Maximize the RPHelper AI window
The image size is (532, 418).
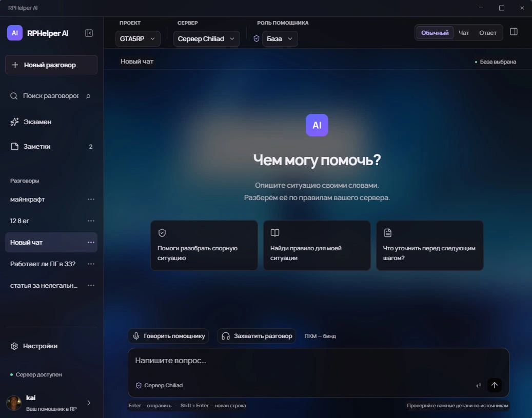pyautogui.click(x=501, y=8)
